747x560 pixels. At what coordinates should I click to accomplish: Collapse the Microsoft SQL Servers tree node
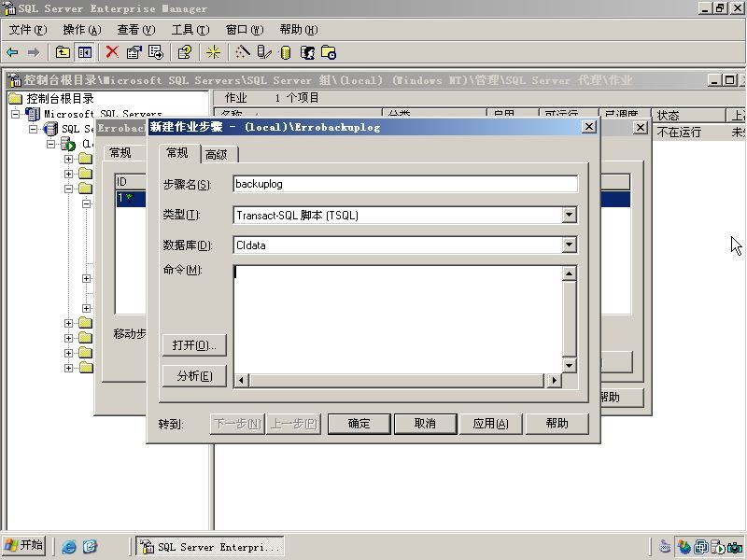coord(15,114)
